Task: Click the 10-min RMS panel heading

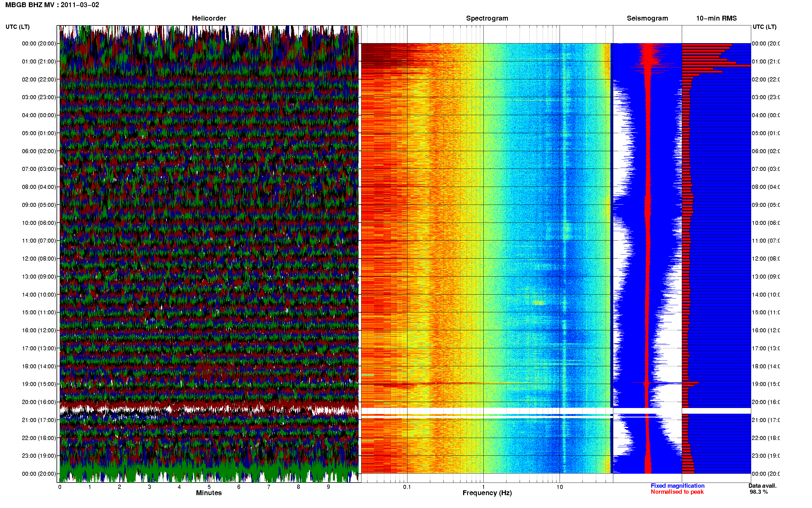Action: point(716,19)
